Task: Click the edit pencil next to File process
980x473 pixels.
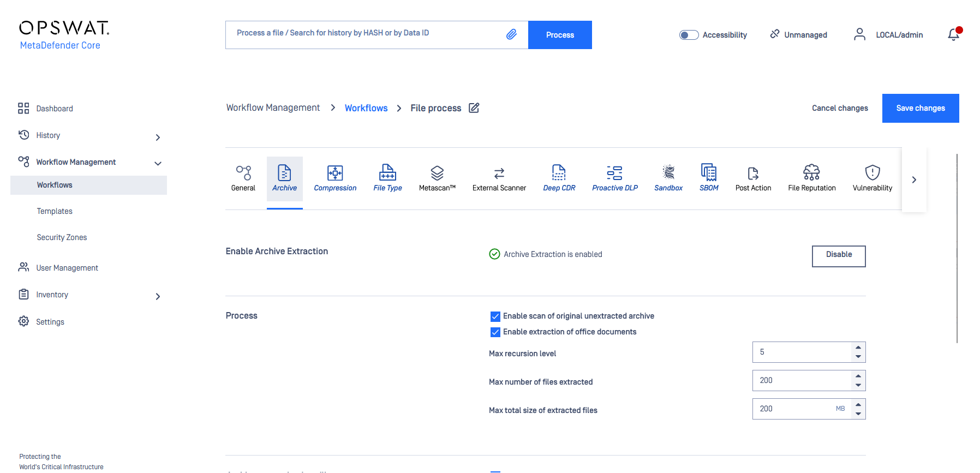Action: [474, 108]
